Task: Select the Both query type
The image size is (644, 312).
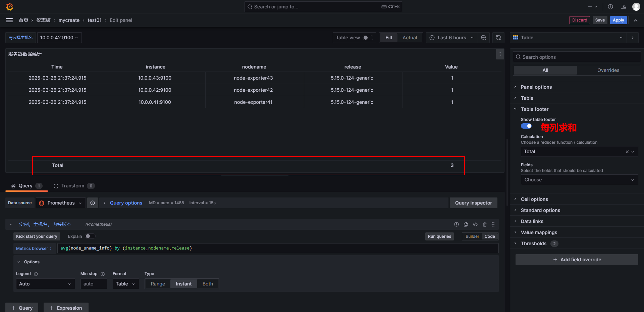Action: pos(208,284)
